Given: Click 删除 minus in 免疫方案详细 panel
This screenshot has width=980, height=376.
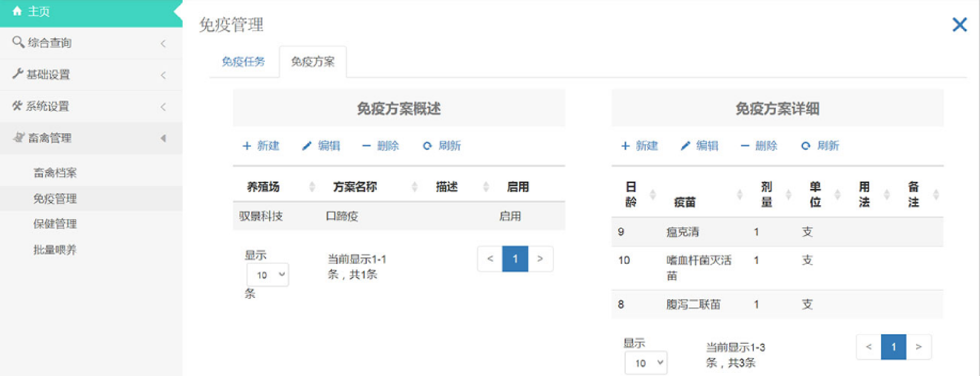Looking at the screenshot, I should 745,146.
